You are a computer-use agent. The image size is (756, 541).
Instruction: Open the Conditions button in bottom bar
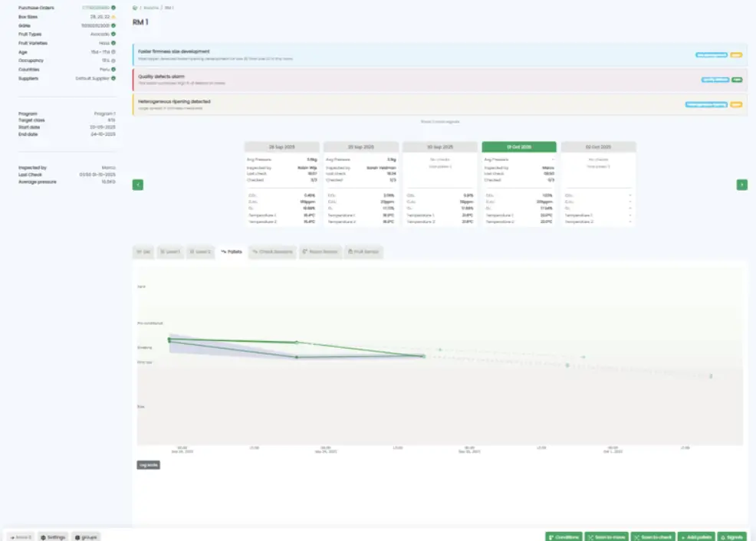[x=564, y=536]
